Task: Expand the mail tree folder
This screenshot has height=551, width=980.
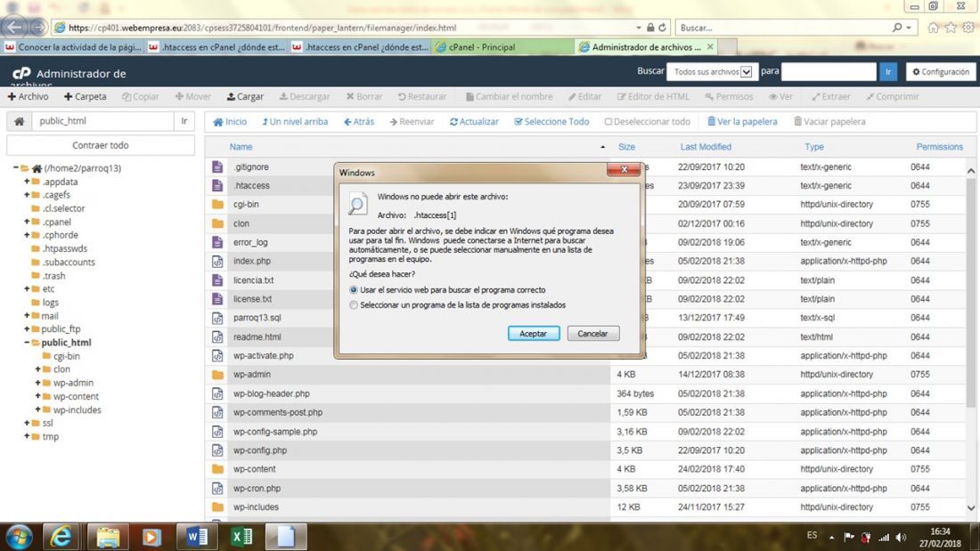Action: 27,315
